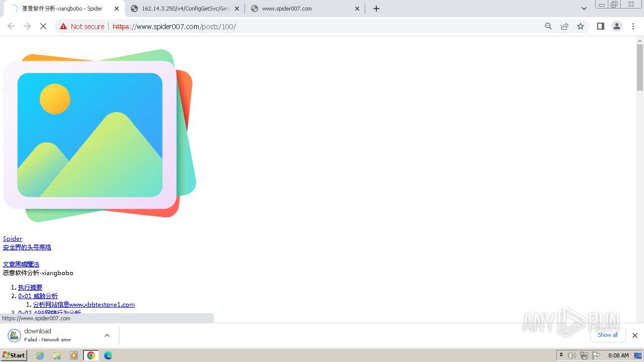Launch Microsoft Edge from the taskbar
644x362 pixels.
pos(108,355)
